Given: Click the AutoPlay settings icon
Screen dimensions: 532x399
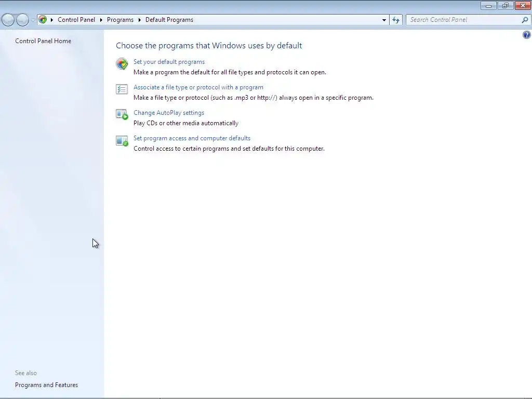Looking at the screenshot, I should tap(122, 114).
